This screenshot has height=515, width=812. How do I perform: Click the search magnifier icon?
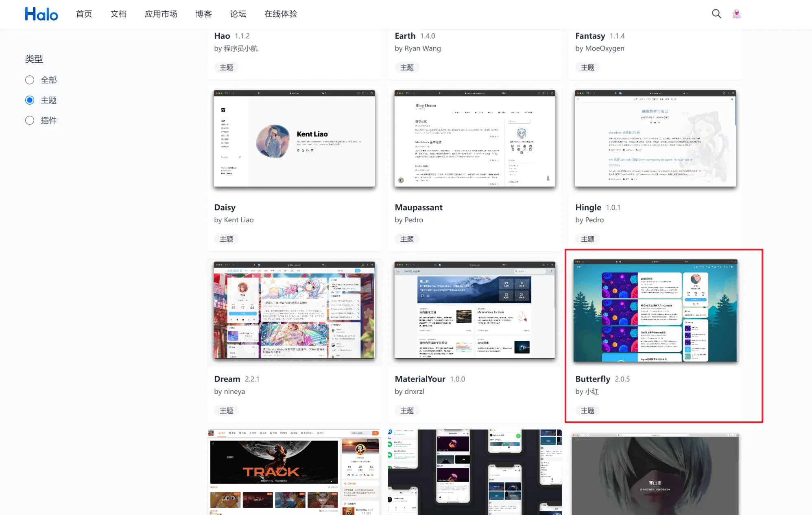pos(716,14)
